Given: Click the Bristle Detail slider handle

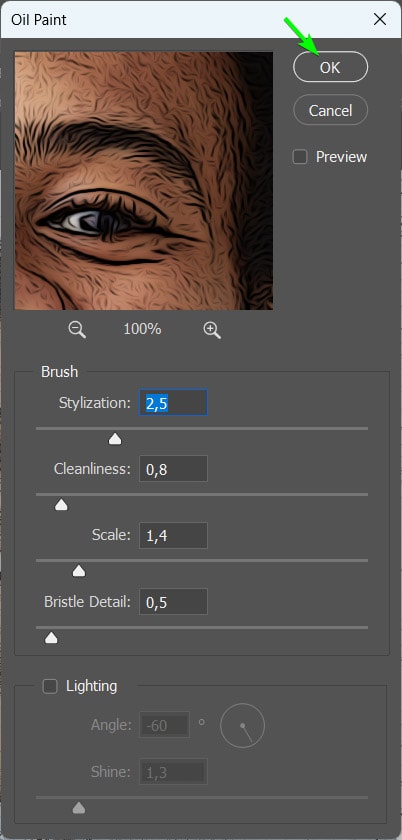Looking at the screenshot, I should 51,638.
